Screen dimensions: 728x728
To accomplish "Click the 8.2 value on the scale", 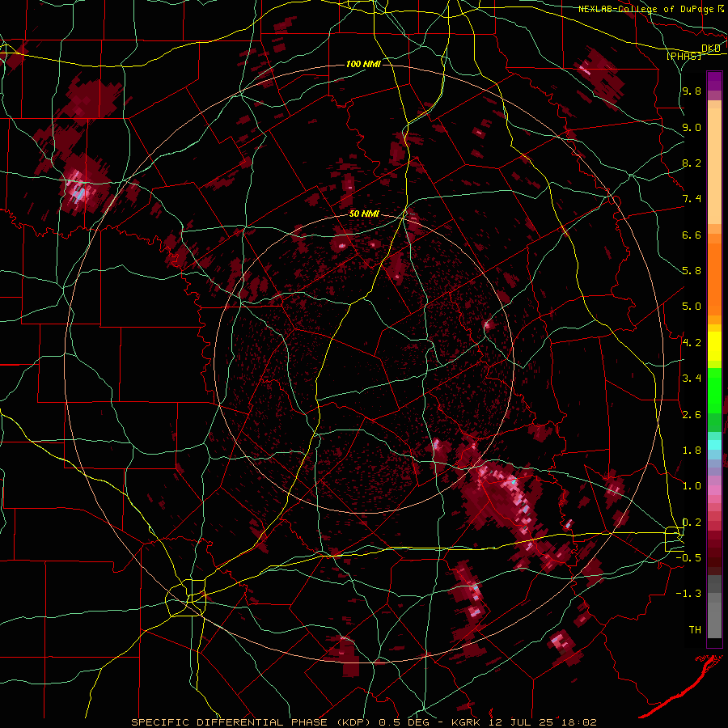I will (x=692, y=163).
